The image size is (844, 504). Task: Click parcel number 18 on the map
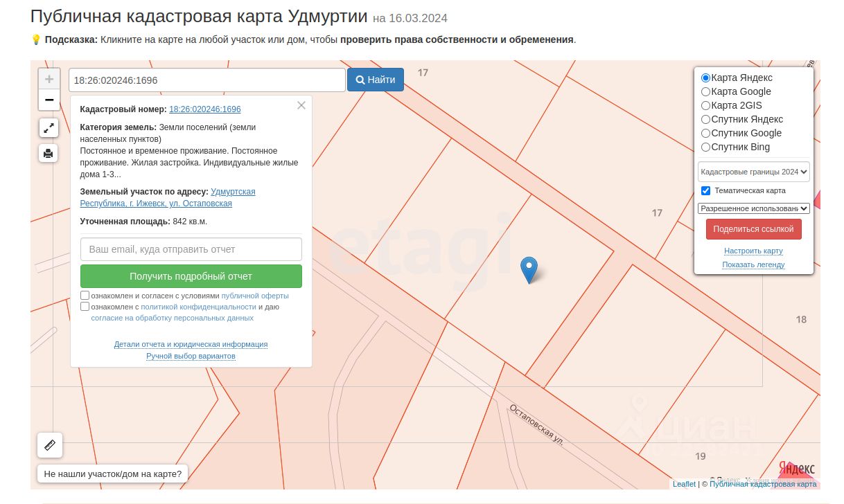tap(801, 319)
